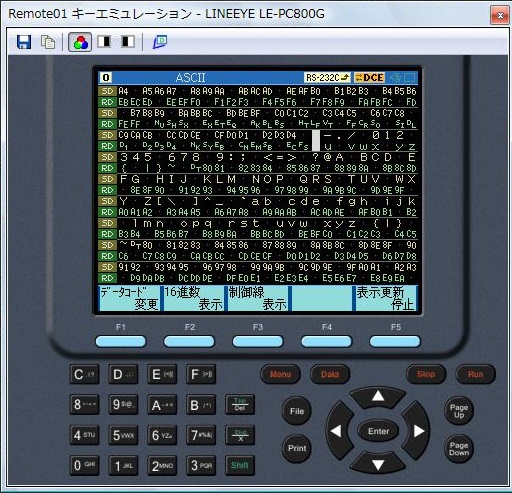This screenshot has width=512, height=493.
Task: Click the F5 function key
Action: pos(395,341)
